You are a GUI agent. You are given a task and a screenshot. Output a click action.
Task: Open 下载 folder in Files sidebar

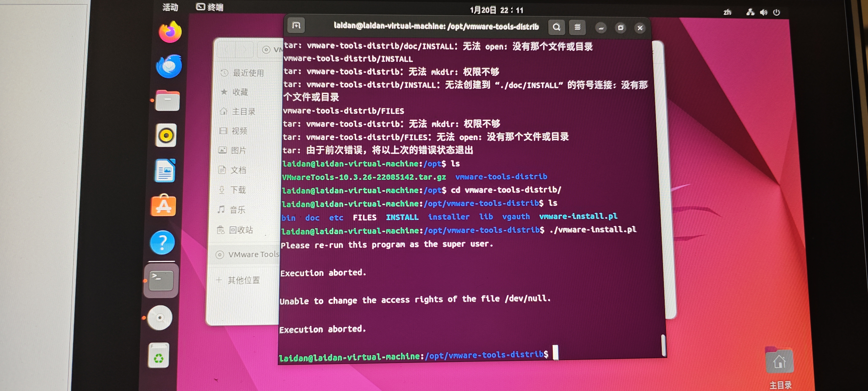tap(238, 190)
